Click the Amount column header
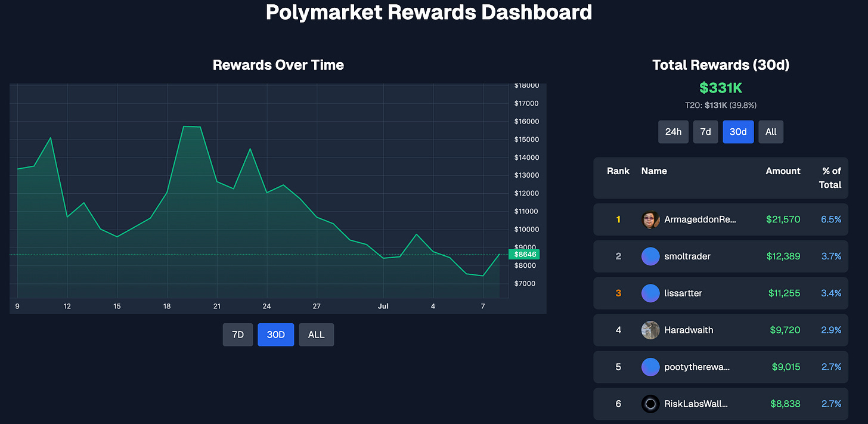The height and width of the screenshot is (424, 868). coord(783,171)
